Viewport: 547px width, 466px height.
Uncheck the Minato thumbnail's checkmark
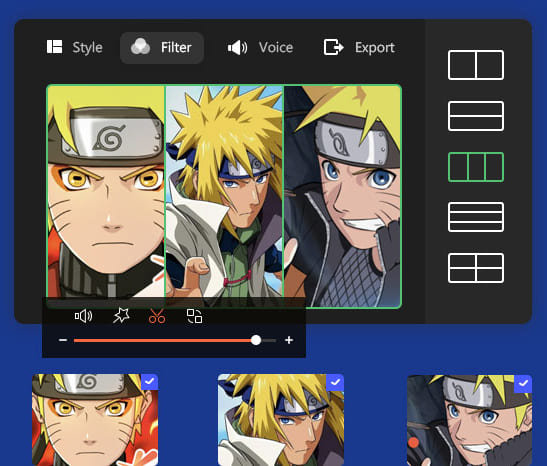pyautogui.click(x=335, y=382)
